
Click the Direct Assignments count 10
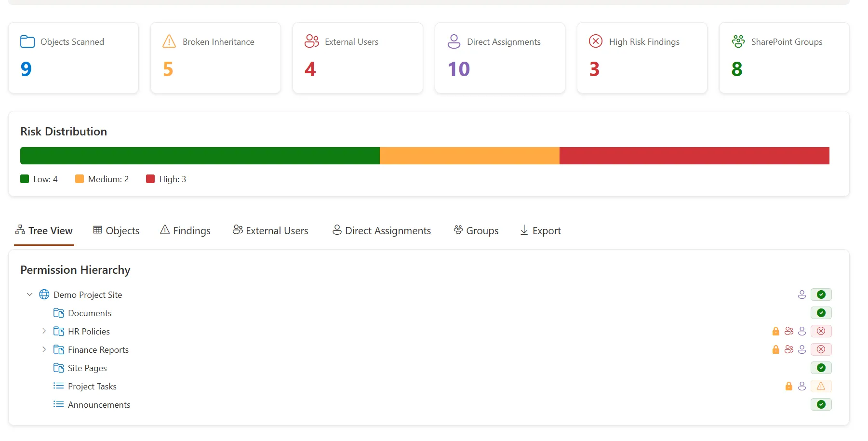(x=459, y=69)
